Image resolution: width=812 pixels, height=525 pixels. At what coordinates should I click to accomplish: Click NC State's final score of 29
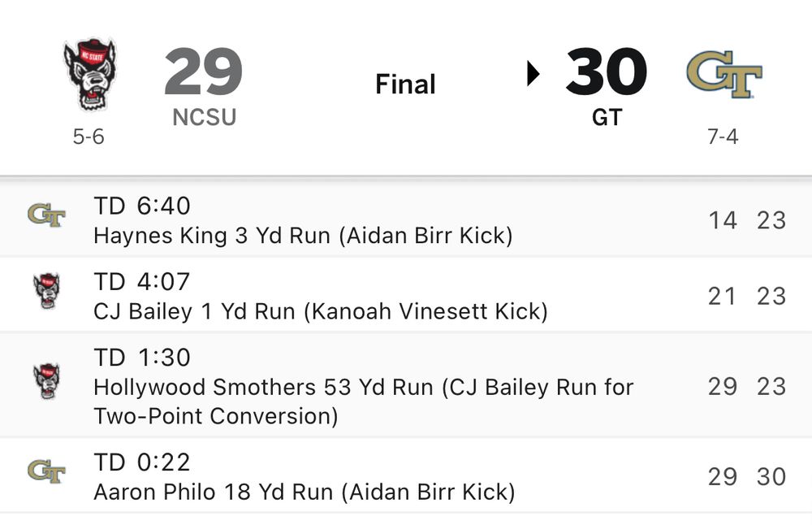pos(204,72)
